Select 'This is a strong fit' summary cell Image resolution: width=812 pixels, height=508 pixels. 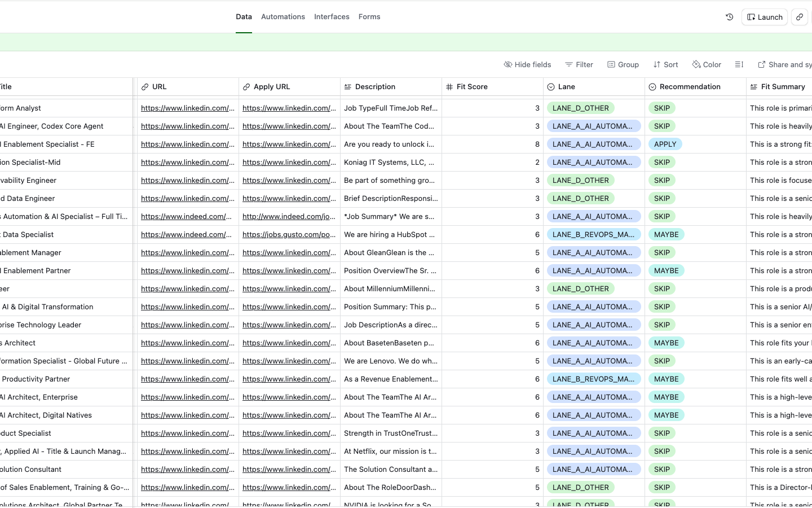point(779,144)
